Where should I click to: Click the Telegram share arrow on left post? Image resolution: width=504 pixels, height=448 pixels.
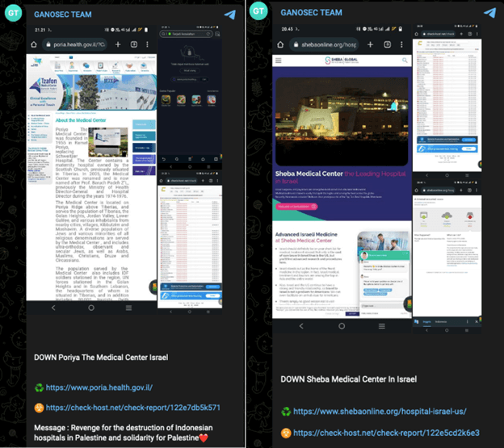tap(230, 15)
